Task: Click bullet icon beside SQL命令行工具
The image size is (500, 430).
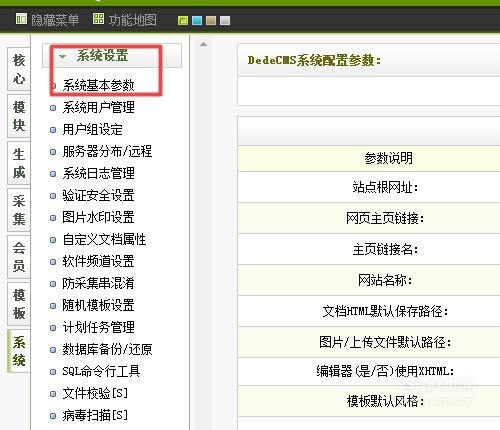Action: tap(53, 372)
